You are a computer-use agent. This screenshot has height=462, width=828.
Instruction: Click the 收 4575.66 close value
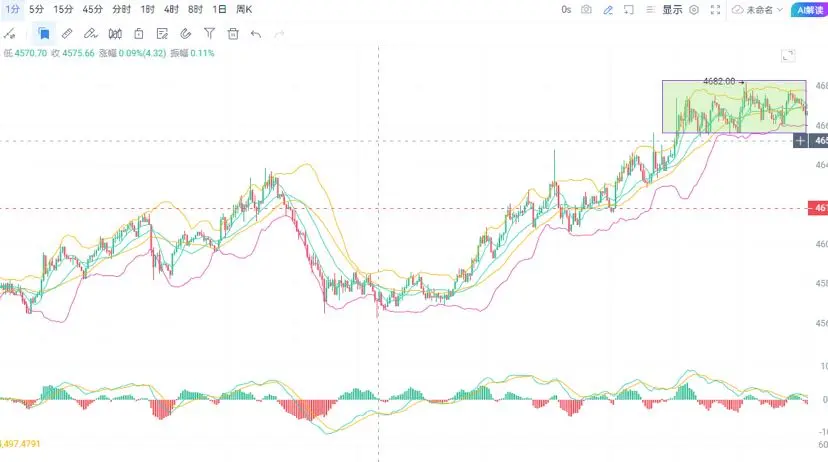click(x=73, y=53)
